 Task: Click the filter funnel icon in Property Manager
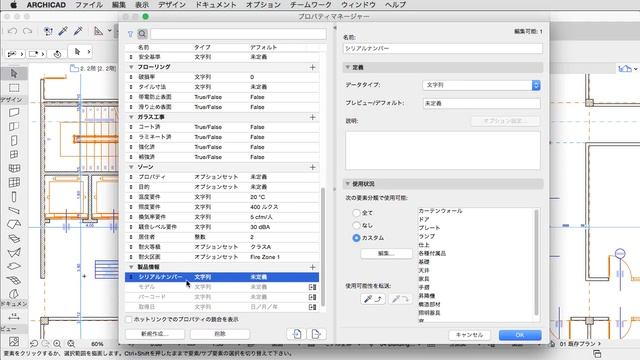click(x=130, y=34)
